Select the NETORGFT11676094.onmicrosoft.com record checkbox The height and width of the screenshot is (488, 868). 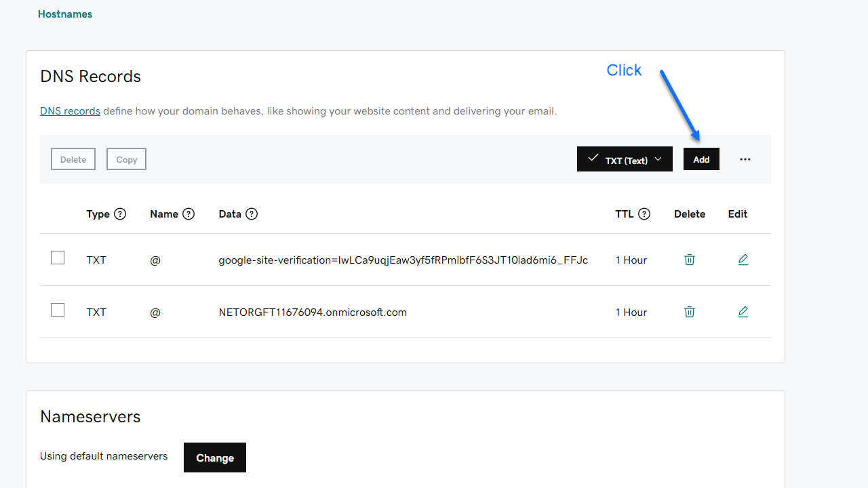(x=58, y=310)
